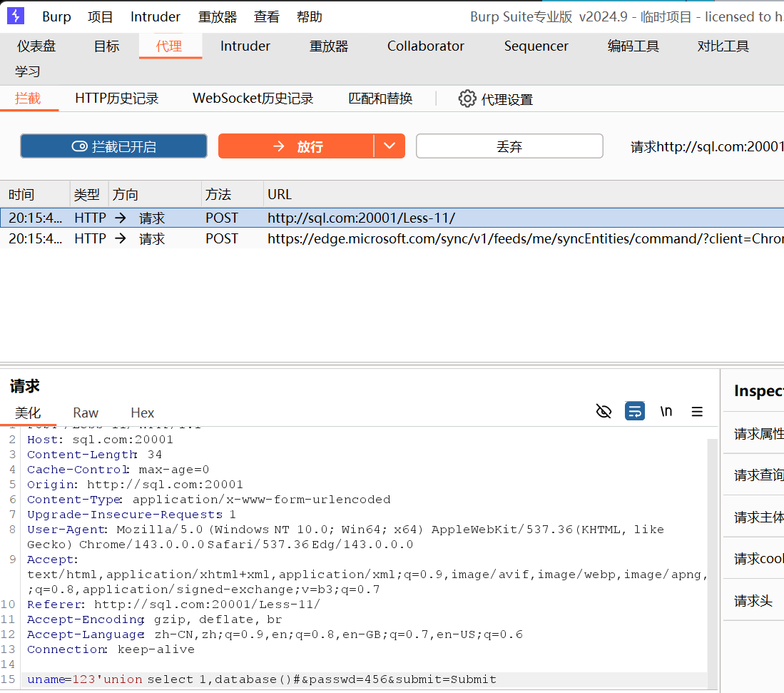
Task: Click the Connection keep-alive header line
Action: coord(111,649)
